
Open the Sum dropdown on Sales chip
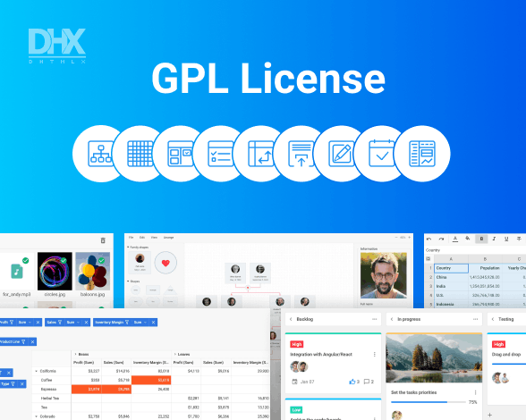(73, 322)
